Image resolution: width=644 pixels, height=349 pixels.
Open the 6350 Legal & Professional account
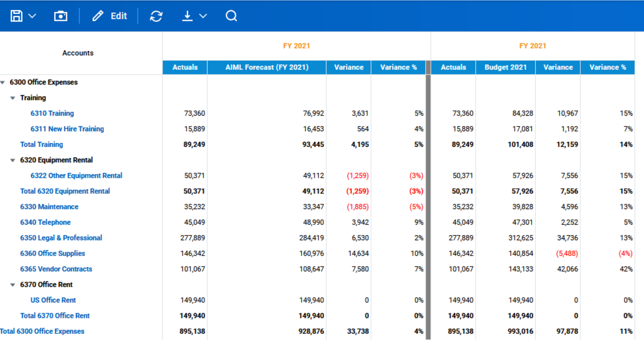coord(61,238)
